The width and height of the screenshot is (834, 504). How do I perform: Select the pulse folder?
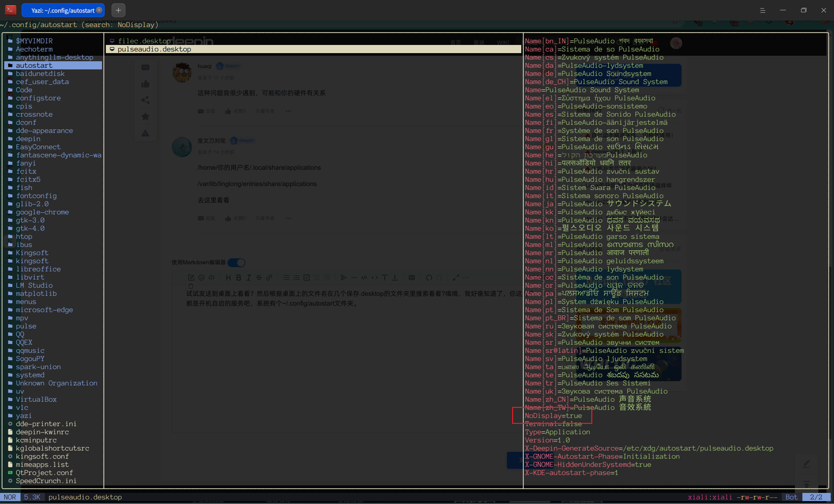pyautogui.click(x=53, y=326)
